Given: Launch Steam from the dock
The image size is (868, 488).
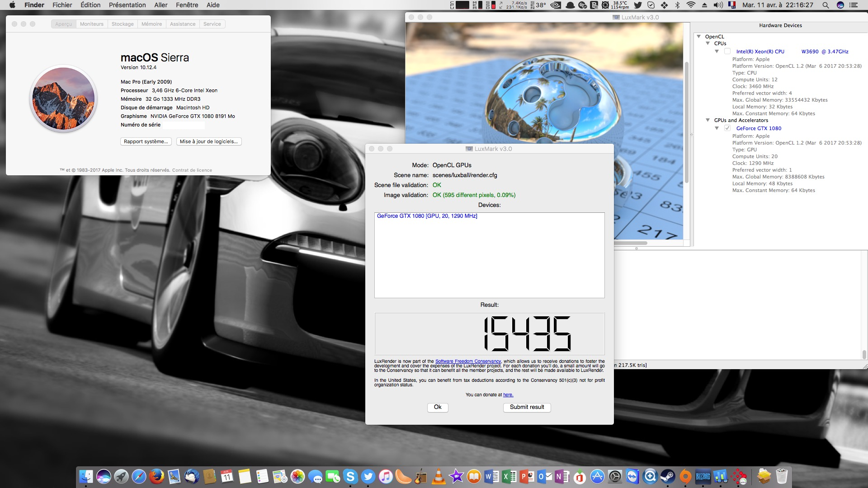Looking at the screenshot, I should point(668,476).
